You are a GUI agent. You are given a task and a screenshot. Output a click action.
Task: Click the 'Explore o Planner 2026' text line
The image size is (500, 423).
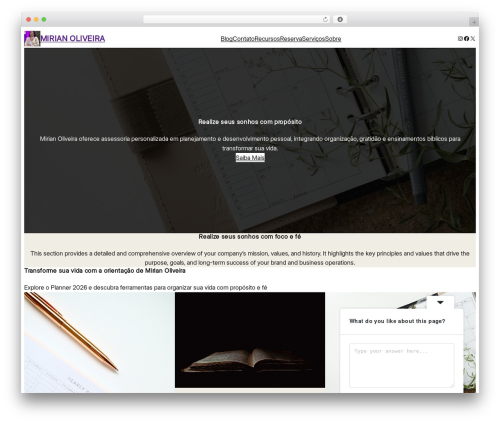pyautogui.click(x=146, y=287)
